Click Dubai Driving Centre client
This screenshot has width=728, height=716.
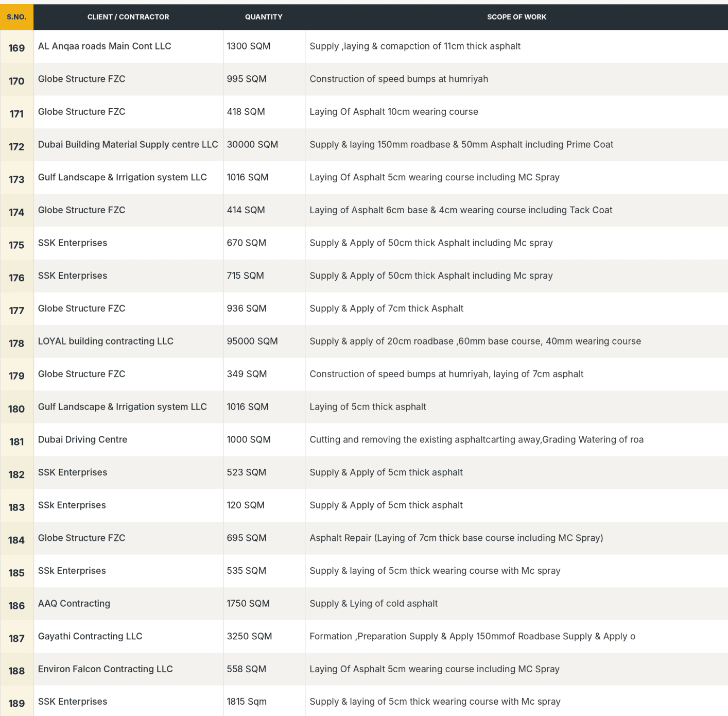pos(82,440)
